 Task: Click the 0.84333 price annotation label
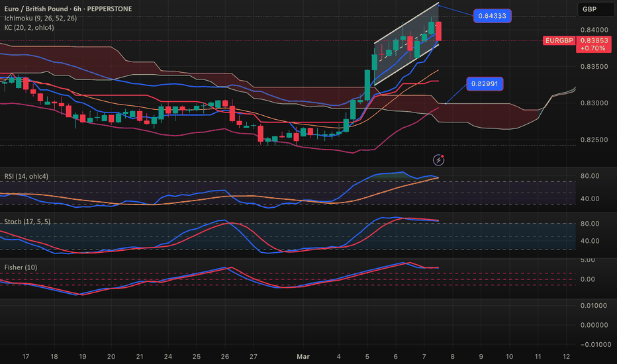[x=493, y=16]
